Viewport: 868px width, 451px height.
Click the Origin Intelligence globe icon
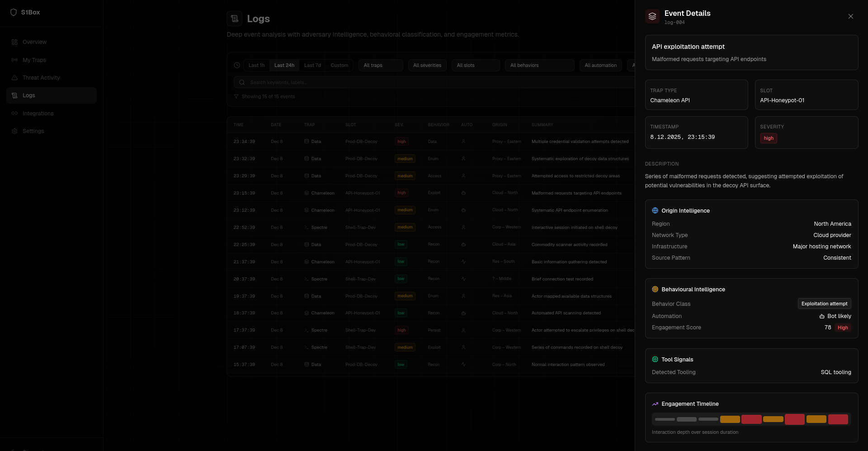pos(655,211)
